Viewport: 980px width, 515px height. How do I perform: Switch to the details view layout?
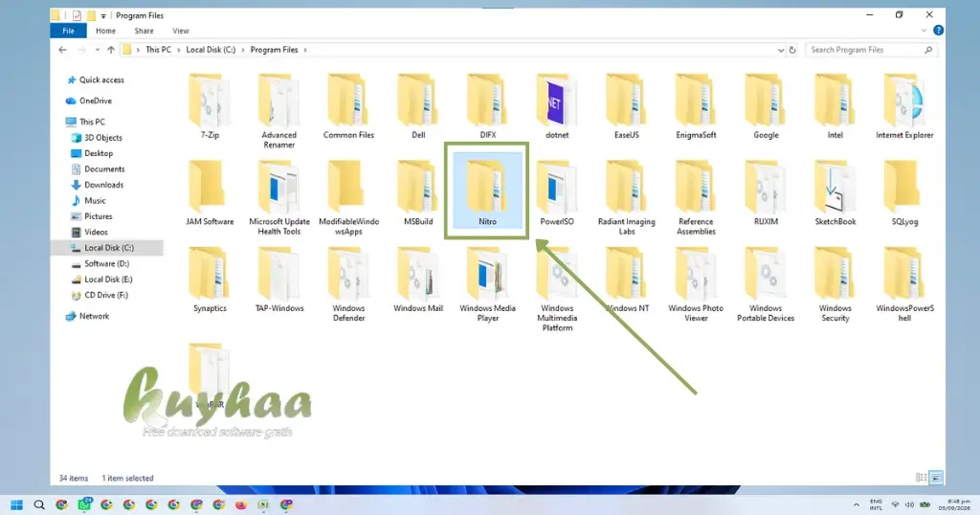(x=922, y=478)
